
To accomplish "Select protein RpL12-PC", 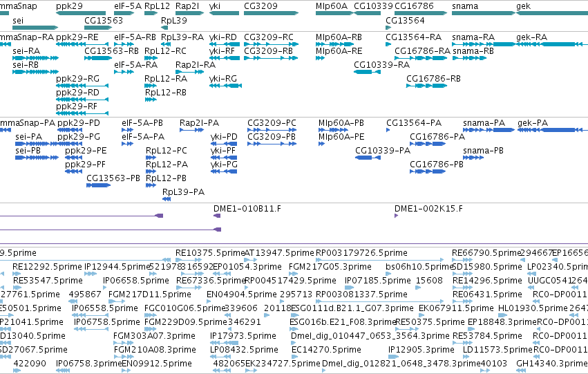I will [167, 151].
